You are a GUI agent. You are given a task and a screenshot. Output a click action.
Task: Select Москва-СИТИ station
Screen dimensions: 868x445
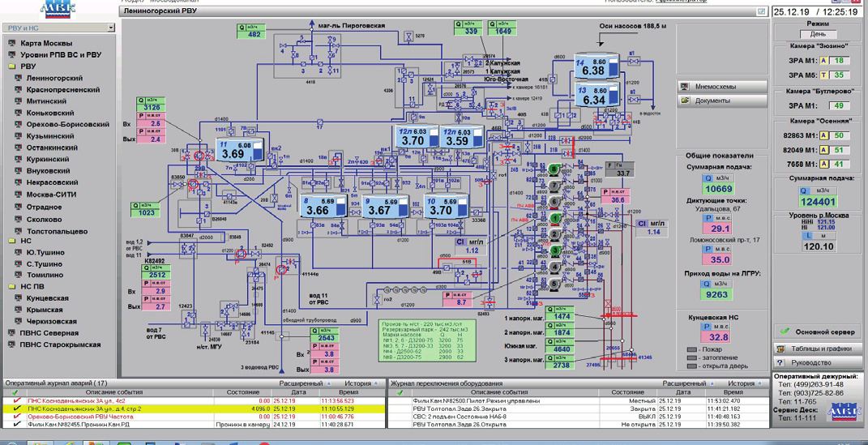pyautogui.click(x=52, y=195)
